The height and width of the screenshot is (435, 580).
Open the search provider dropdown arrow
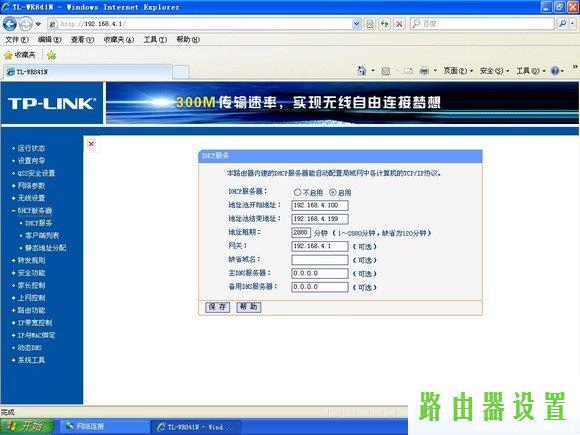click(x=573, y=24)
